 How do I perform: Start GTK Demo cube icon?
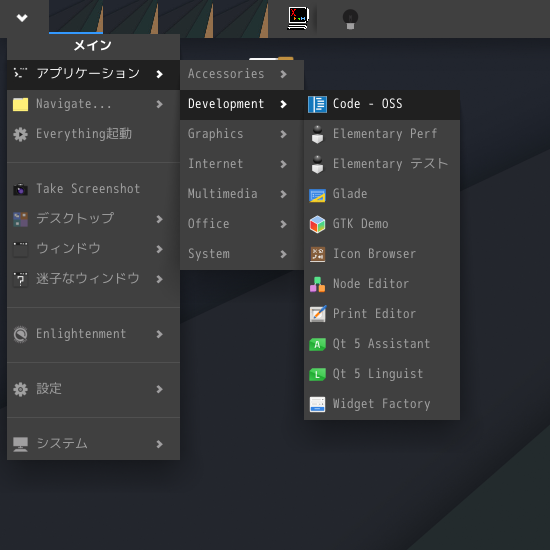(x=317, y=224)
